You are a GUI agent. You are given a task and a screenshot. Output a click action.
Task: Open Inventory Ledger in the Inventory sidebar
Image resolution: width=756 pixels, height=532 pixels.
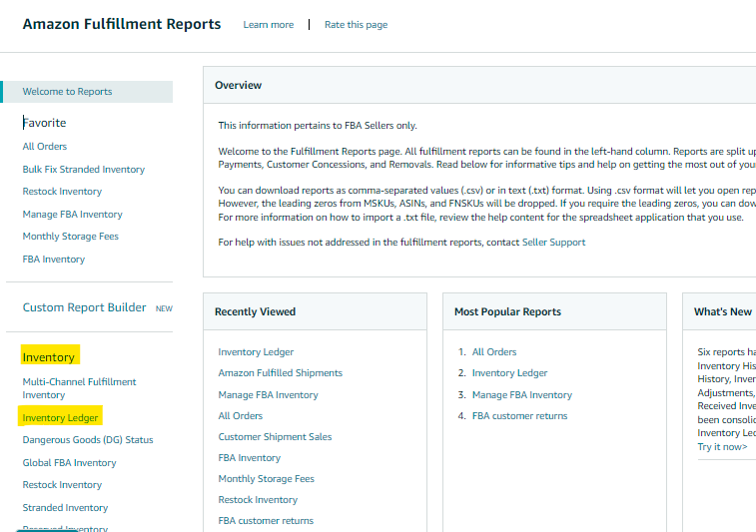coord(60,418)
